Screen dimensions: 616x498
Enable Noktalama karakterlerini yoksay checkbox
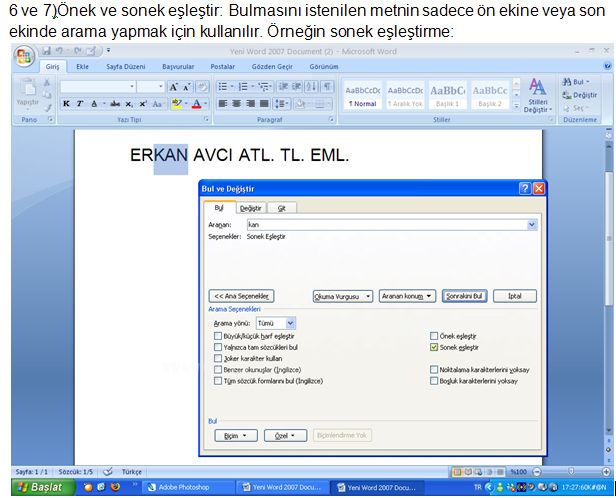[434, 370]
